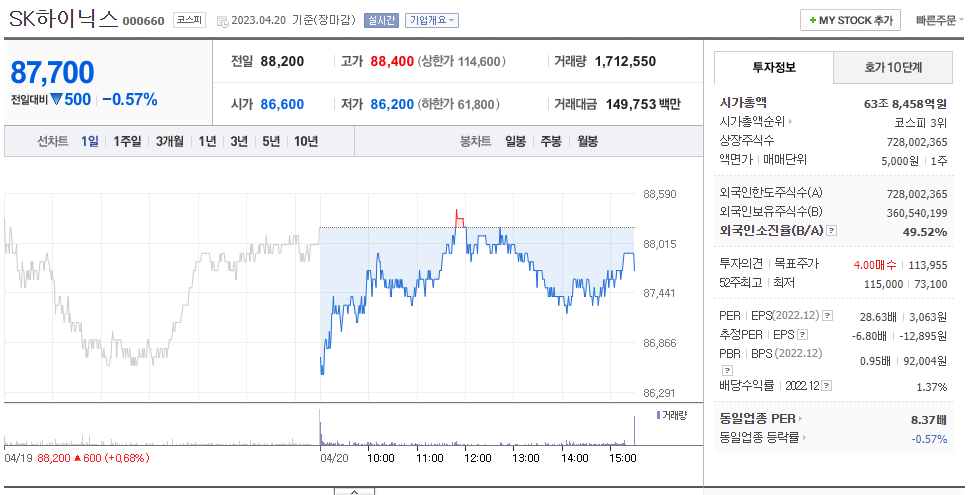The width and height of the screenshot is (973, 495).
Task: Click the help icon beside 외국인소진율(B/A)
Action: tap(832, 231)
